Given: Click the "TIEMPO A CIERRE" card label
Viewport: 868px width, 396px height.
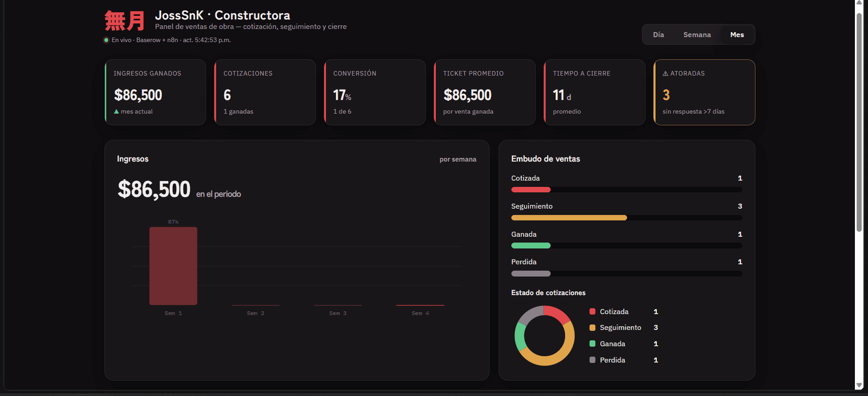Looking at the screenshot, I should coord(581,73).
